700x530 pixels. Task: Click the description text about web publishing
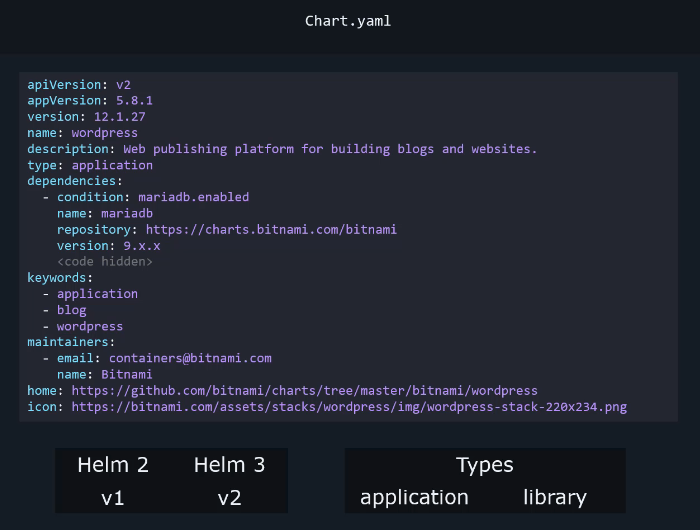coord(330,149)
